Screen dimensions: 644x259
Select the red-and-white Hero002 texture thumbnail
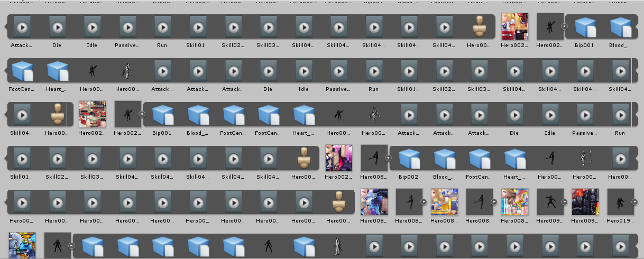pos(92,115)
